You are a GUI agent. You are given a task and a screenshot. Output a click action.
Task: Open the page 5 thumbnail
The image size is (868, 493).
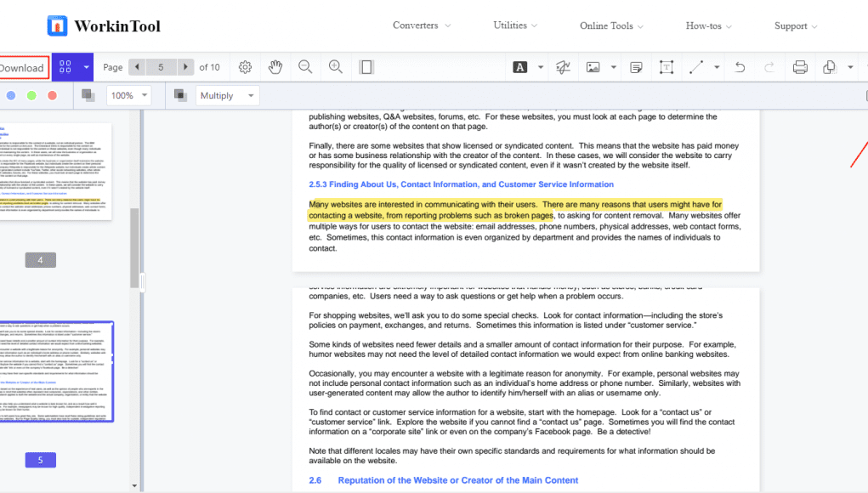pyautogui.click(x=56, y=371)
